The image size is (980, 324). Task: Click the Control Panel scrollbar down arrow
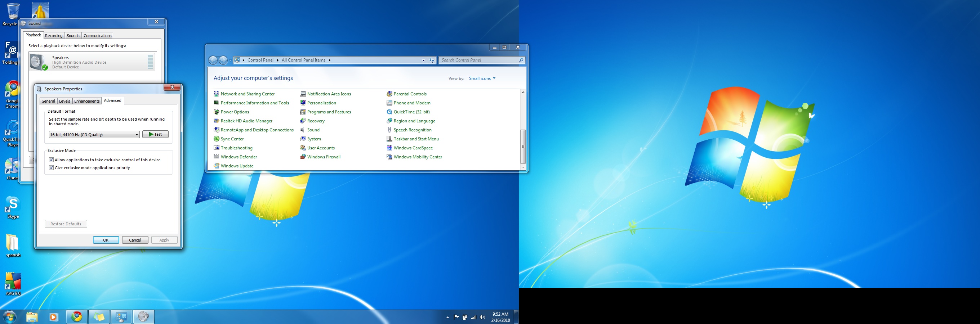523,167
